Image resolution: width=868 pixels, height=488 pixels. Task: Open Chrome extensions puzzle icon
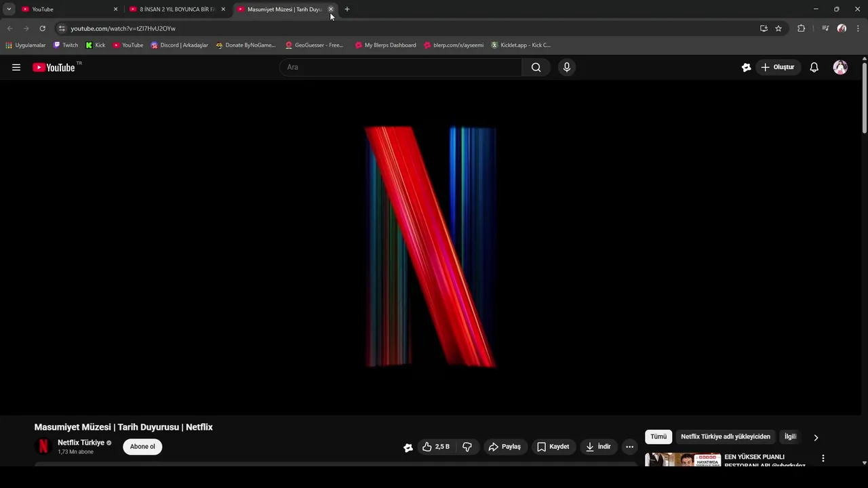coord(801,28)
